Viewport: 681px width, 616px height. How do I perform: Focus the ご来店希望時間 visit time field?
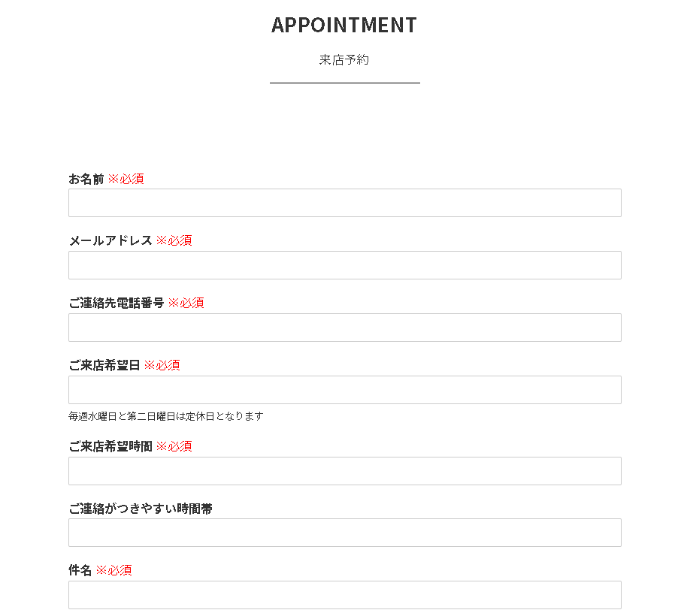point(345,471)
